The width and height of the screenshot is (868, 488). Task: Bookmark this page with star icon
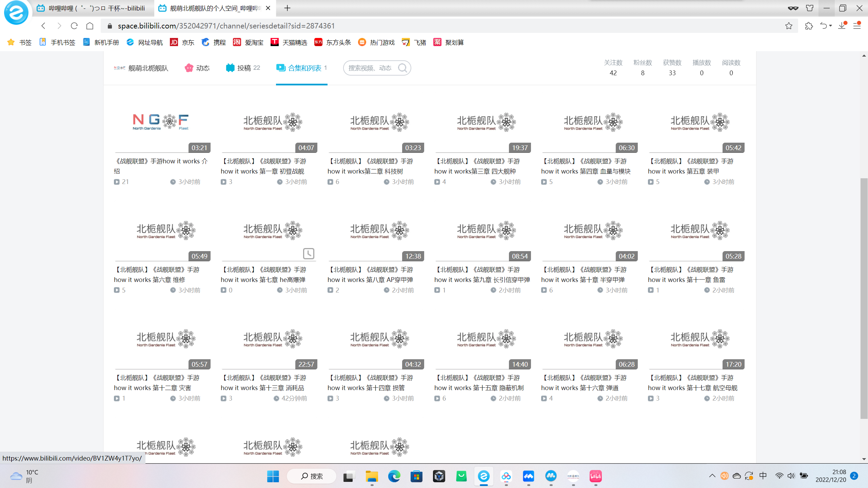[789, 26]
